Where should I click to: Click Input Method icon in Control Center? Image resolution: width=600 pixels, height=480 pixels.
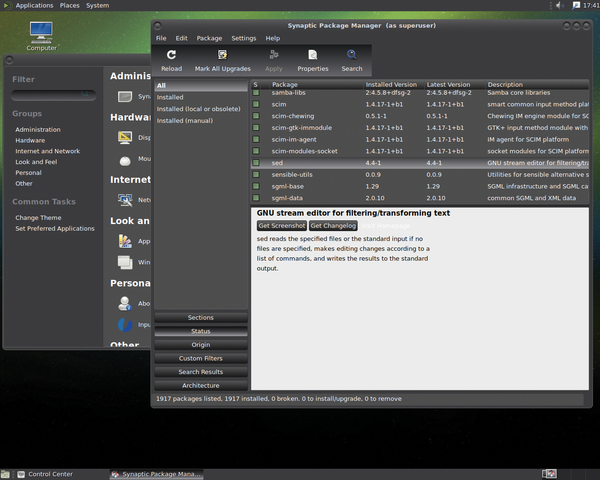click(125, 325)
